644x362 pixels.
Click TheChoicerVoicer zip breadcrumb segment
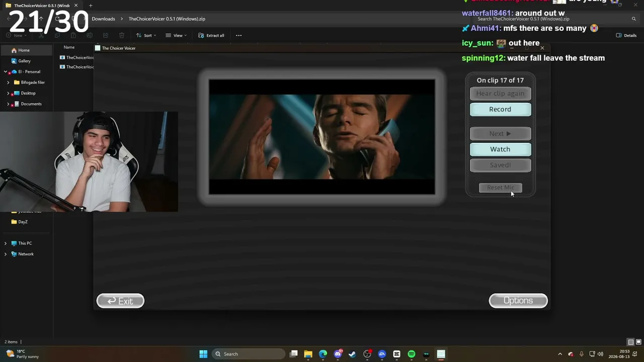(167, 19)
